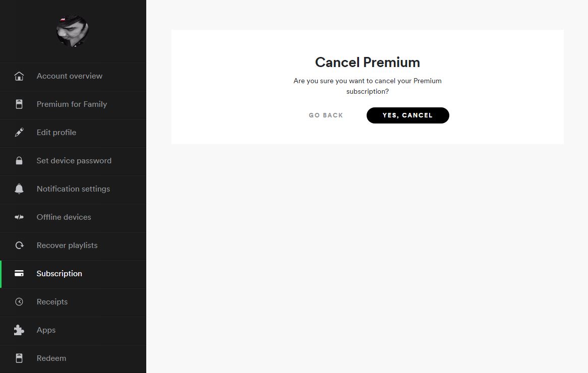Click the bell icon for Notification settings

(19, 189)
